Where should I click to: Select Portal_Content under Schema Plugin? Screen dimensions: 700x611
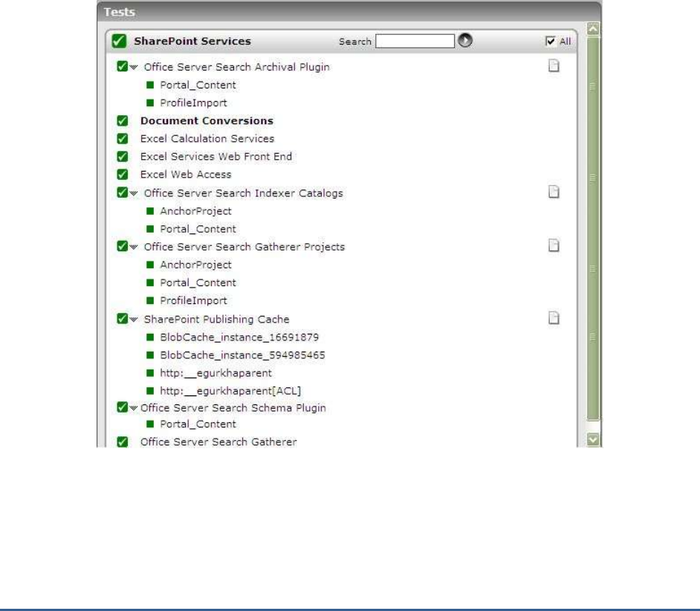pos(198,424)
